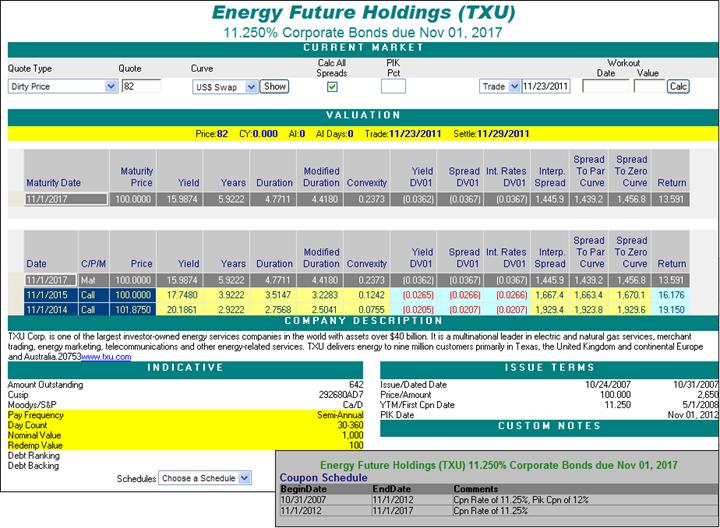Screen dimensions: 720x528
Task: Expand the Curve dropdown set to US$ Swap
Action: (225, 87)
